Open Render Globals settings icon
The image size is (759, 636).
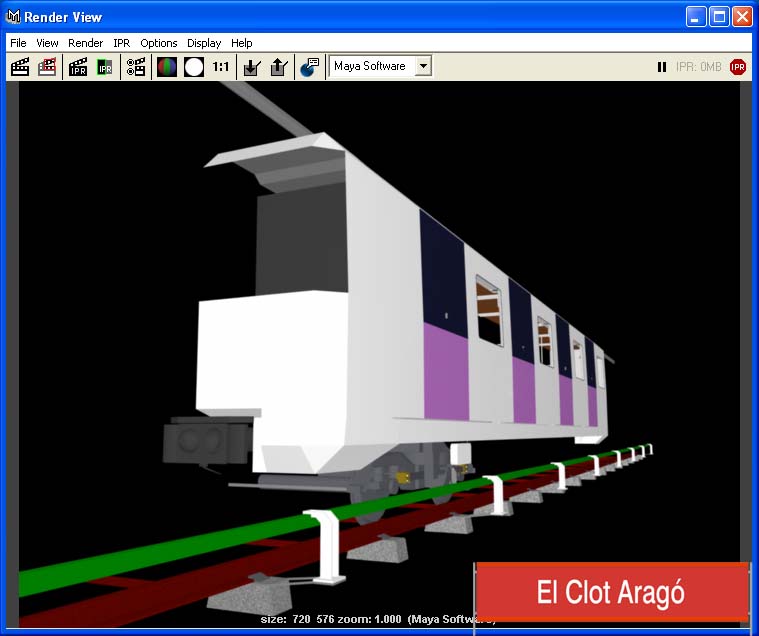coord(136,67)
